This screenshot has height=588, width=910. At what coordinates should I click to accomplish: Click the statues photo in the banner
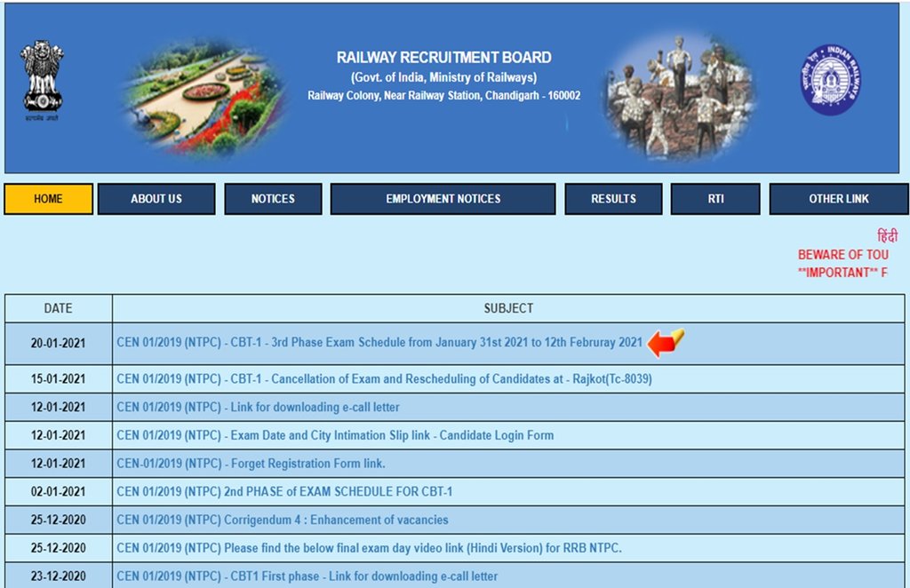point(679,96)
